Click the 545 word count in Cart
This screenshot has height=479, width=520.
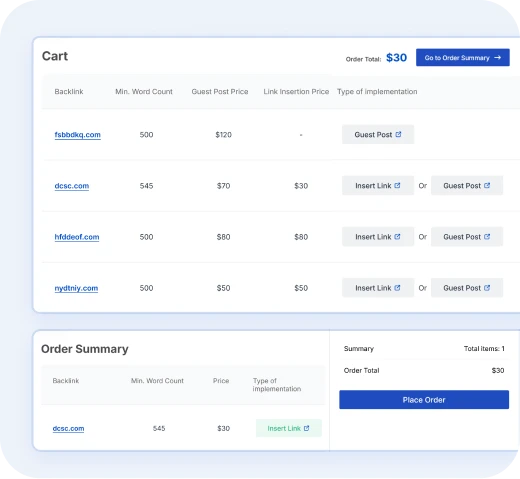146,186
